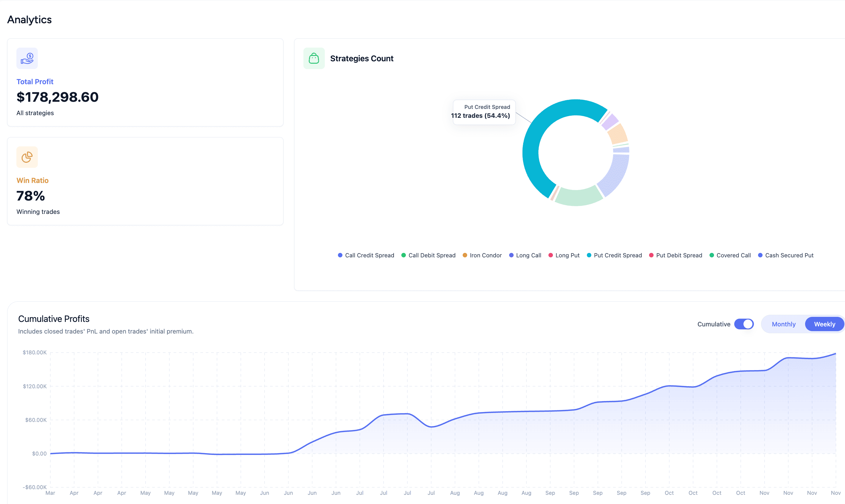This screenshot has width=845, height=504.
Task: Click the Cash Secured Put legend dot
Action: point(760,255)
